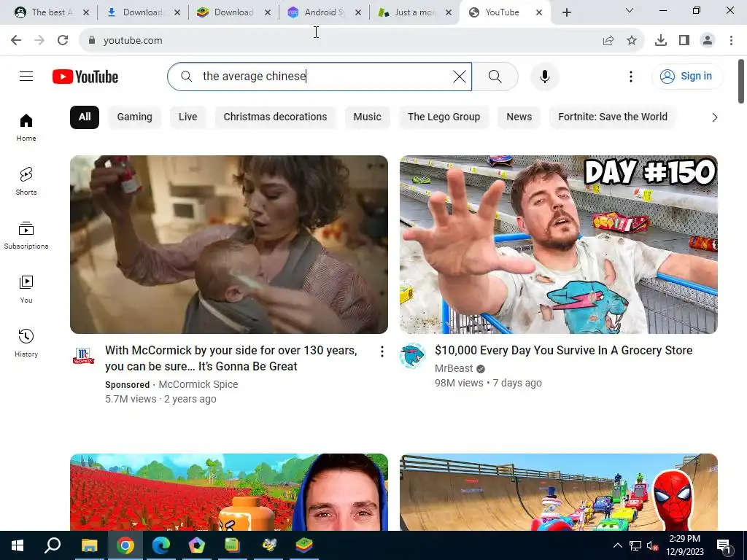The width and height of the screenshot is (747, 560).
Task: Select the Christmas decorations chip
Action: (x=275, y=117)
